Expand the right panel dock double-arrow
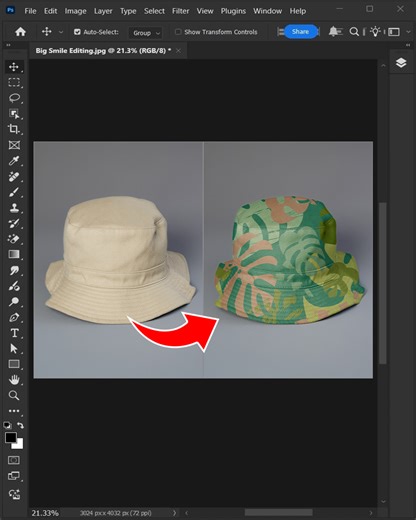 tap(408, 45)
